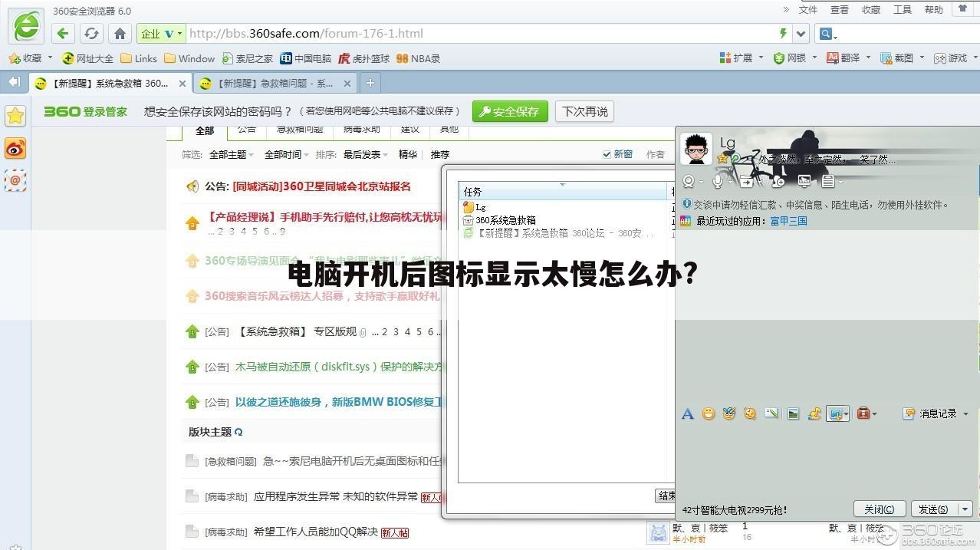Select the send image icon in chat toolbar
Viewport: 980px width, 550px height.
792,413
